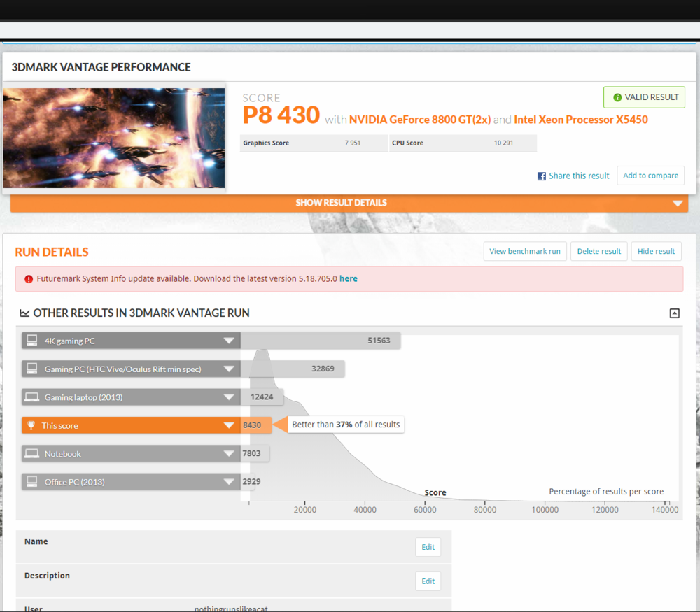The height and width of the screenshot is (612, 700).
Task: Click View benchmark run button
Action: point(525,251)
